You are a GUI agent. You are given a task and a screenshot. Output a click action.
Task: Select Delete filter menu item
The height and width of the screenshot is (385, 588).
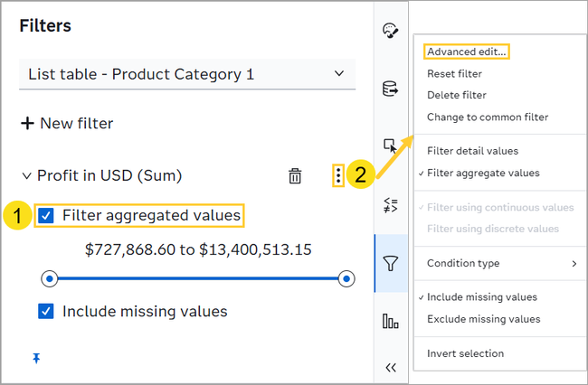[456, 95]
